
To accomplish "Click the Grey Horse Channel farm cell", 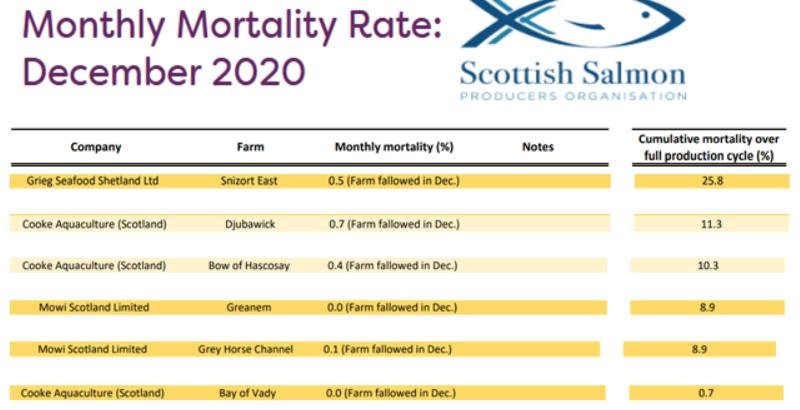I will [246, 349].
